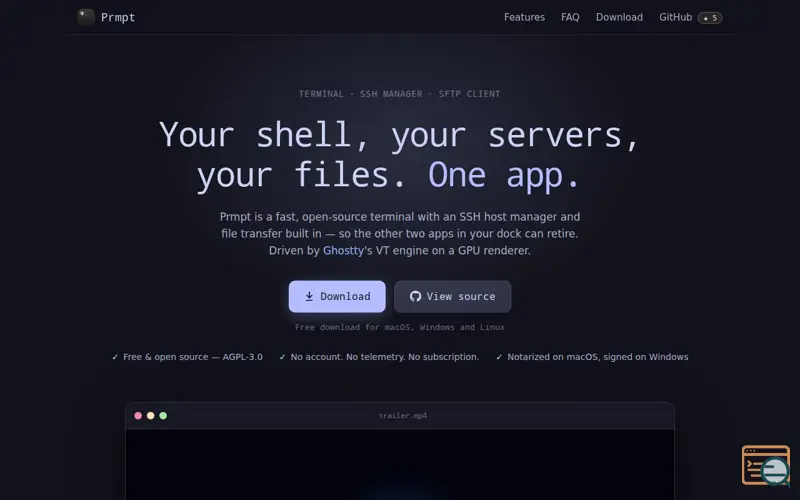Open the orange terminal widget icon
Screen dimensions: 800x500
click(x=765, y=465)
